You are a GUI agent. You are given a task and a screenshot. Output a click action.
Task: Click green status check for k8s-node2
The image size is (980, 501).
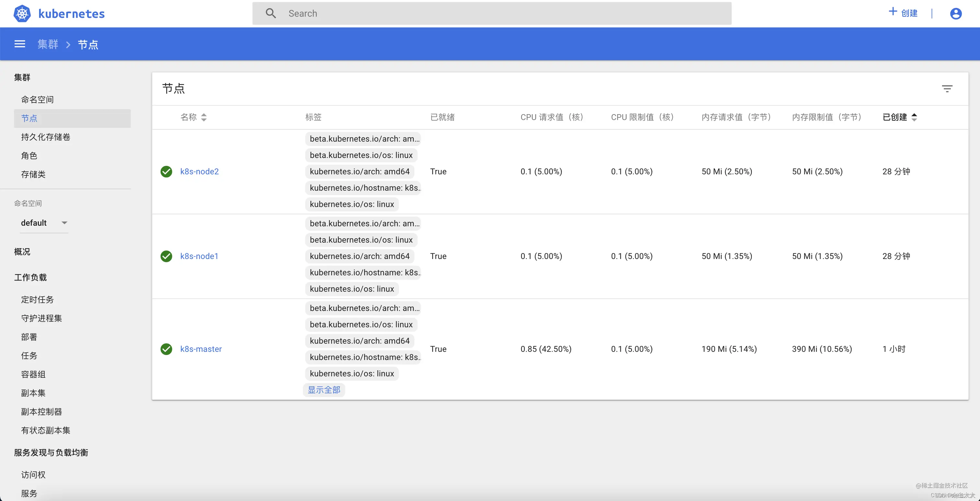(x=166, y=172)
